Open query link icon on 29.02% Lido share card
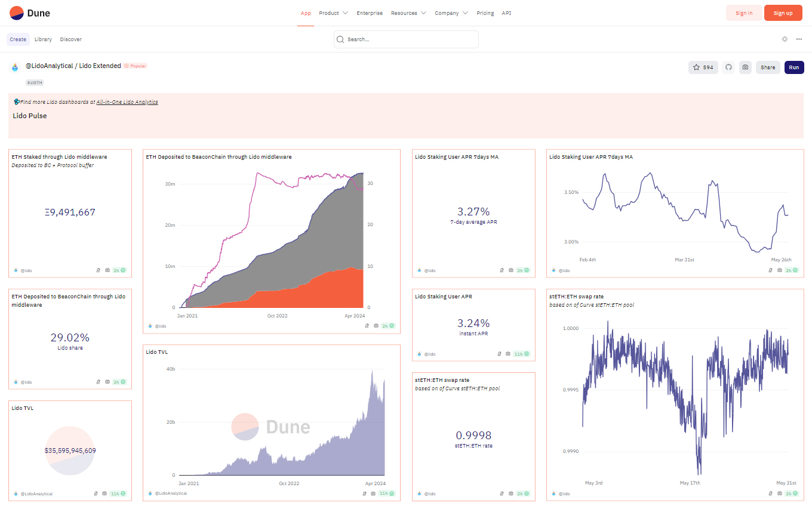 [99, 382]
